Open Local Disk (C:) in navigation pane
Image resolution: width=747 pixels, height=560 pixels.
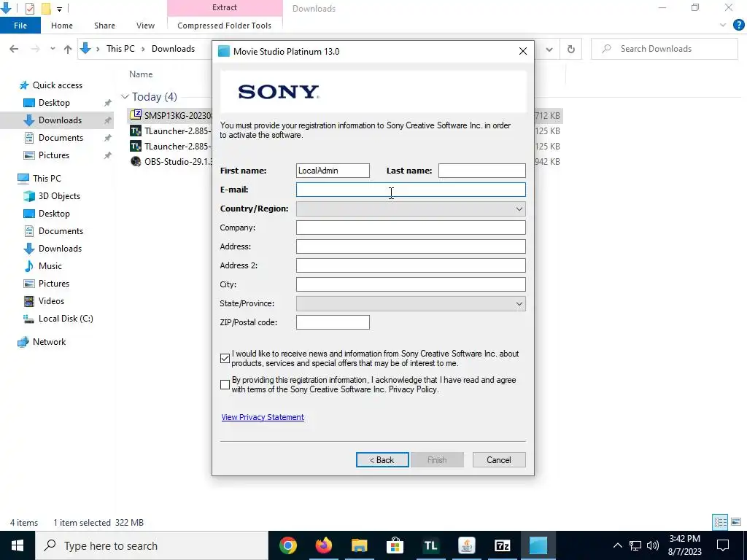click(66, 319)
